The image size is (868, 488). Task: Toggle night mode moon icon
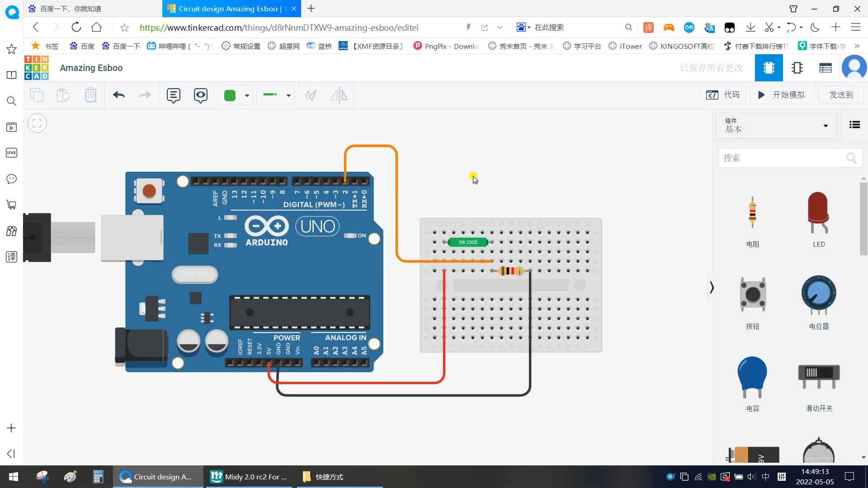point(815,27)
